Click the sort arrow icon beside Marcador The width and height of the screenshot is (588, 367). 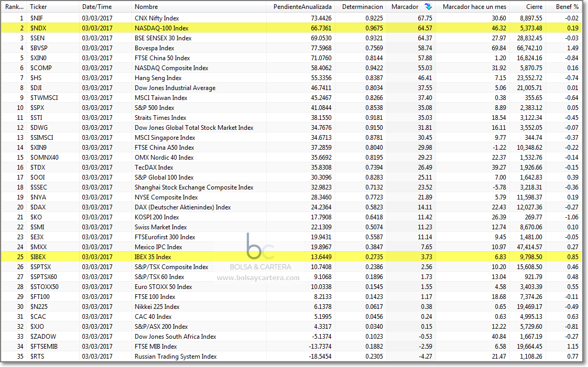tap(428, 7)
